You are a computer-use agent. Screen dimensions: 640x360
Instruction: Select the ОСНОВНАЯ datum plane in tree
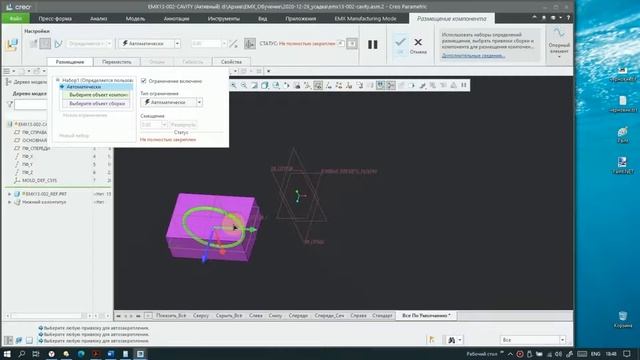[35, 140]
